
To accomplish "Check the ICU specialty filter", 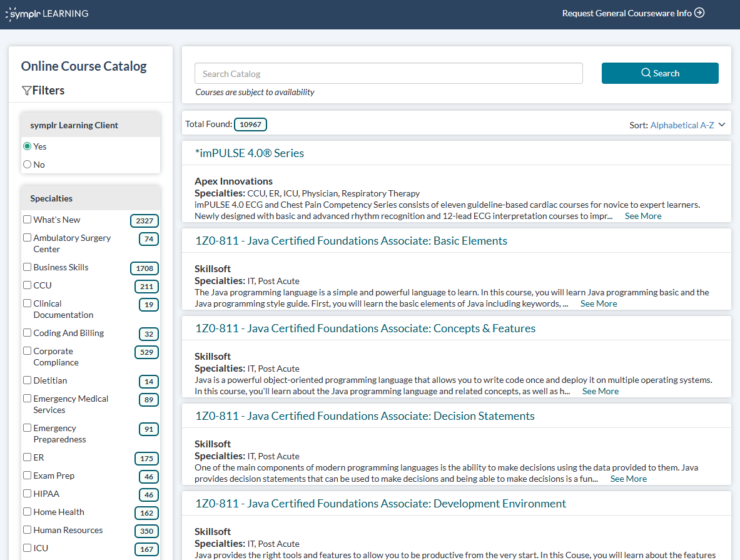I will pyautogui.click(x=28, y=547).
